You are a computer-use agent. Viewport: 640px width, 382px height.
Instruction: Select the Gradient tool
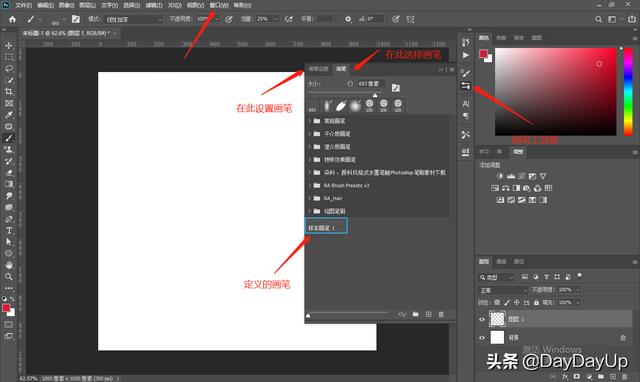(x=9, y=184)
